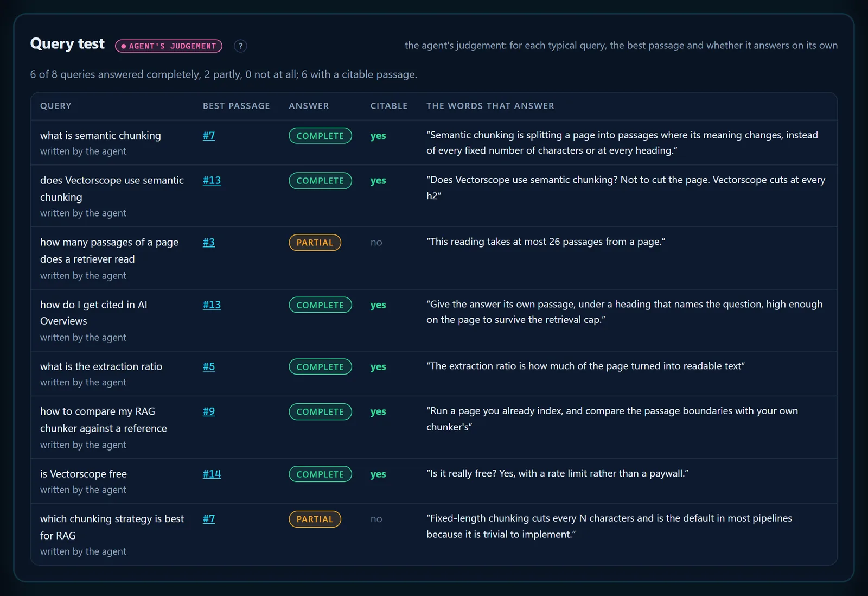This screenshot has width=868, height=596.
Task: Click the Agent's Judgement badge
Action: (x=169, y=46)
